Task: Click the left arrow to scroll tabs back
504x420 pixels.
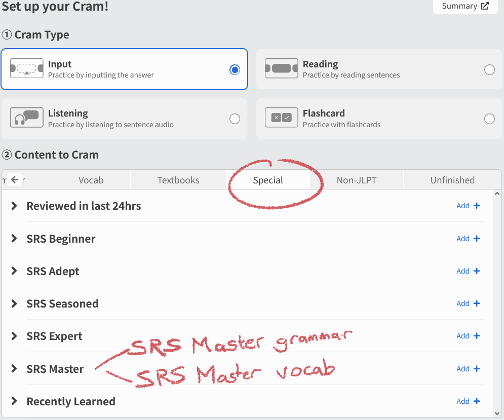Action: [15, 180]
